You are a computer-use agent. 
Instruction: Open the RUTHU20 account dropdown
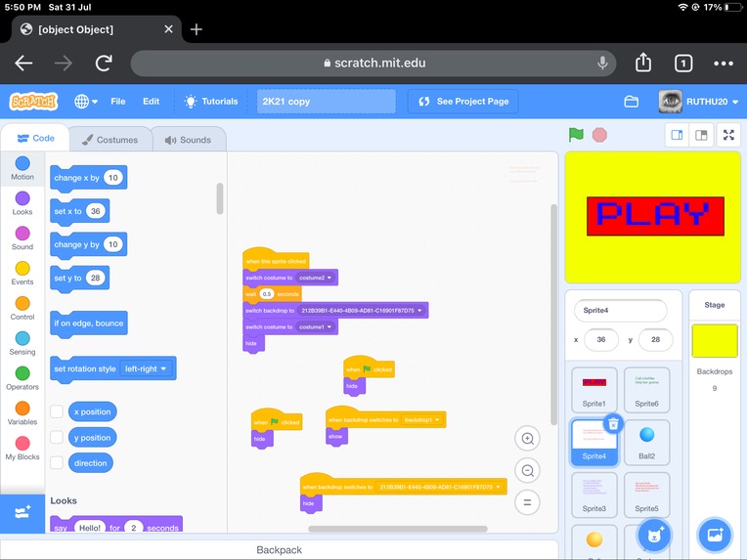pos(698,102)
